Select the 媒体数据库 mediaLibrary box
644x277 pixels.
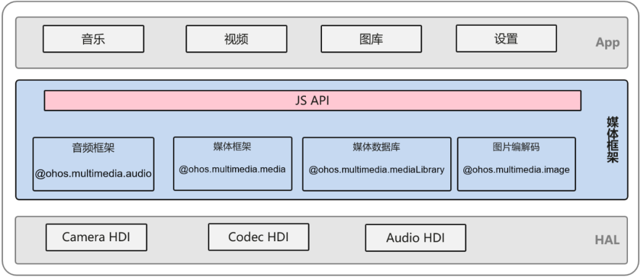click(377, 164)
